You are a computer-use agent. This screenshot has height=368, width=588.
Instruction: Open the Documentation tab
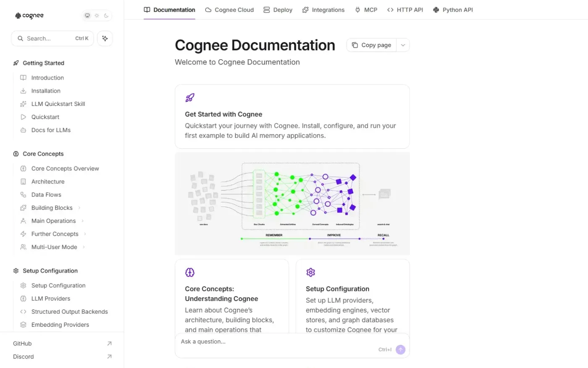(x=169, y=10)
